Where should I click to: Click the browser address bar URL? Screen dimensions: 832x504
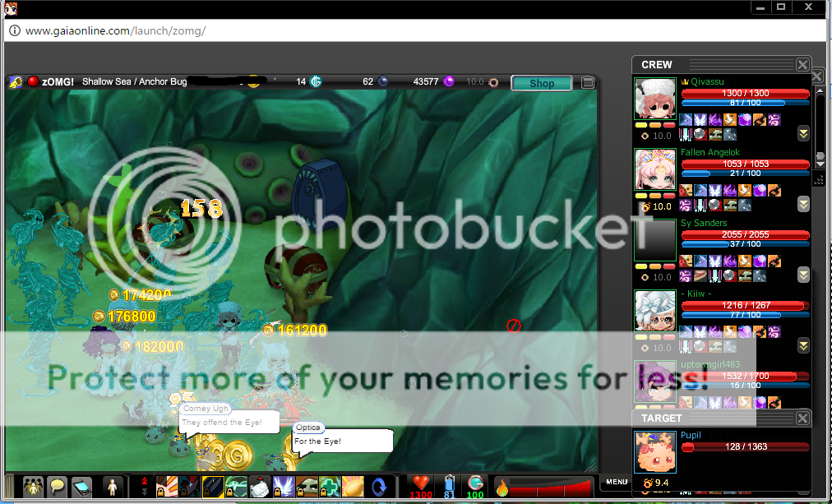[115, 31]
